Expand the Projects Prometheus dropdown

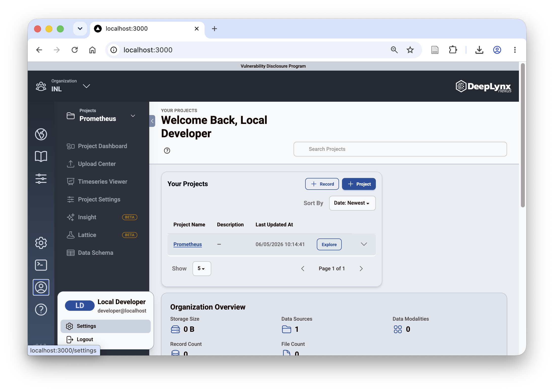coord(133,116)
